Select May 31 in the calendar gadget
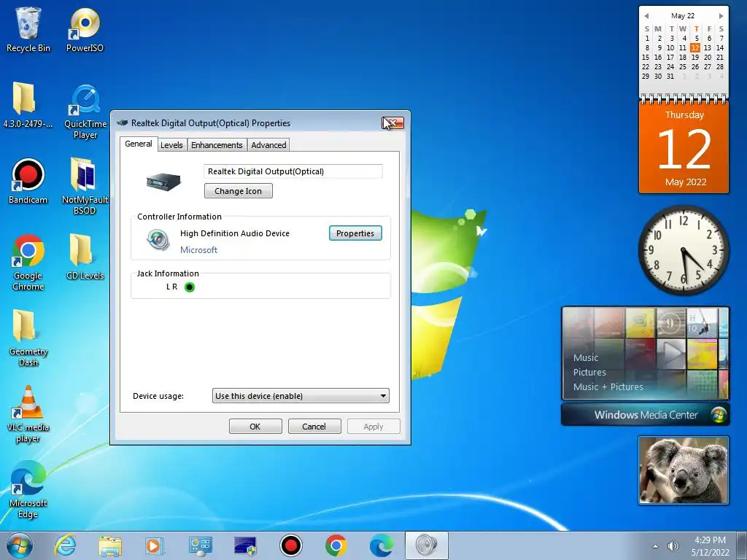 pyautogui.click(x=670, y=76)
